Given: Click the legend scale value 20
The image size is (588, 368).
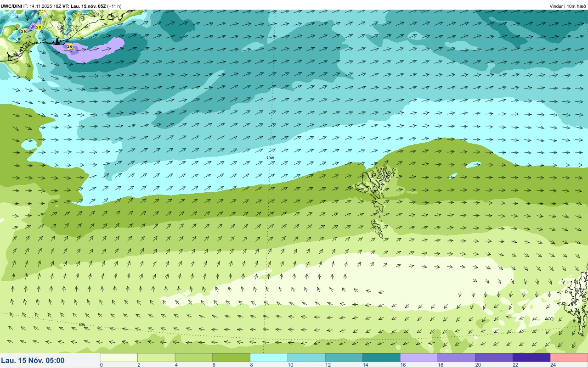Looking at the screenshot, I should pyautogui.click(x=477, y=365).
